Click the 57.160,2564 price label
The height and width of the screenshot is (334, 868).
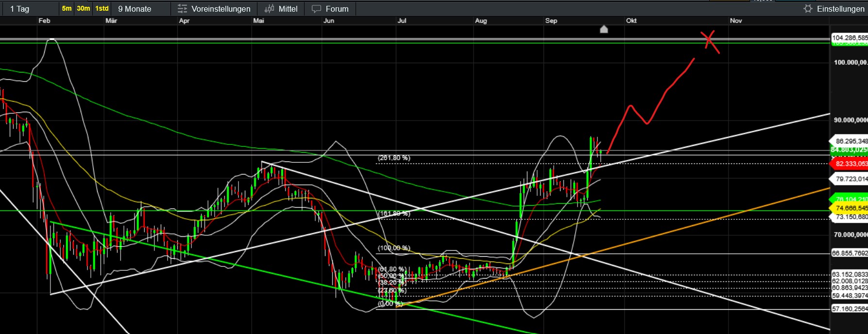coord(850,309)
